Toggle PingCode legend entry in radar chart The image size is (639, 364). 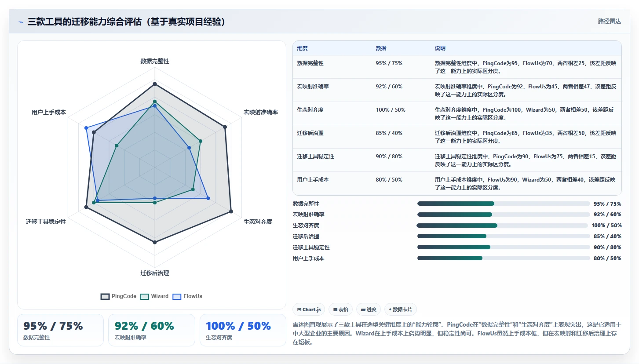click(x=119, y=296)
